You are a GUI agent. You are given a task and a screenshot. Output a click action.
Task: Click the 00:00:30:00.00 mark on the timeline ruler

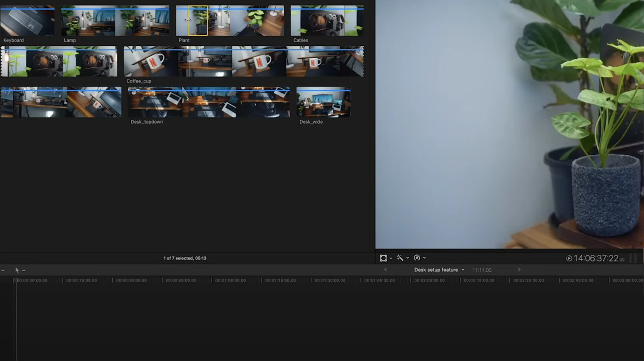(x=131, y=280)
